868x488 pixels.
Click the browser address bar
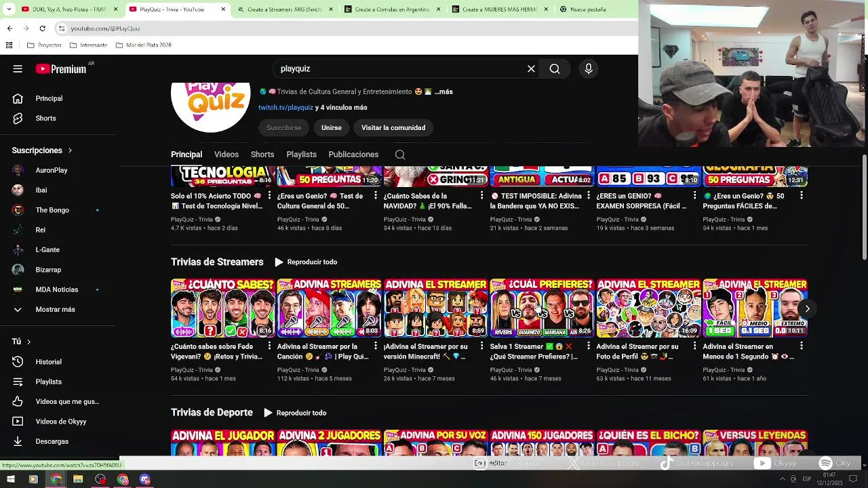(x=346, y=28)
